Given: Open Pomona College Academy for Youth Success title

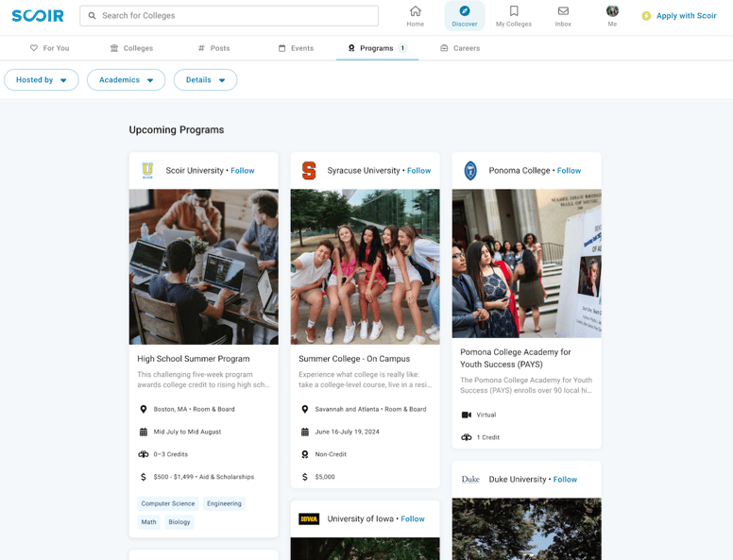Looking at the screenshot, I should point(516,358).
